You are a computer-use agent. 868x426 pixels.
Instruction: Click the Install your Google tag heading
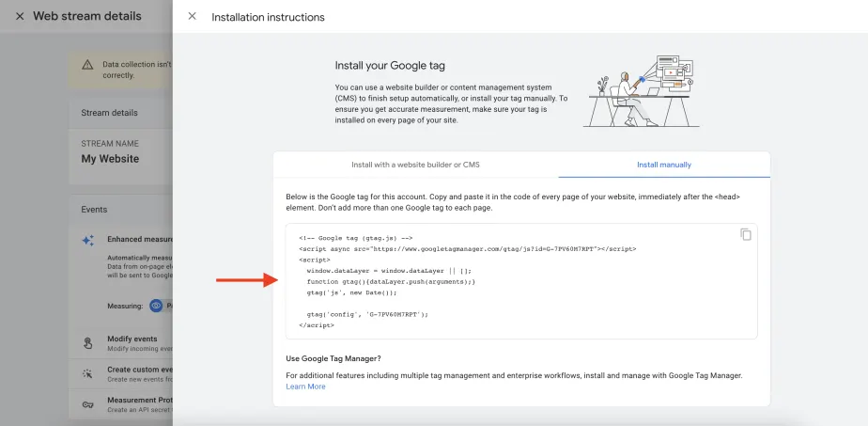tap(390, 66)
